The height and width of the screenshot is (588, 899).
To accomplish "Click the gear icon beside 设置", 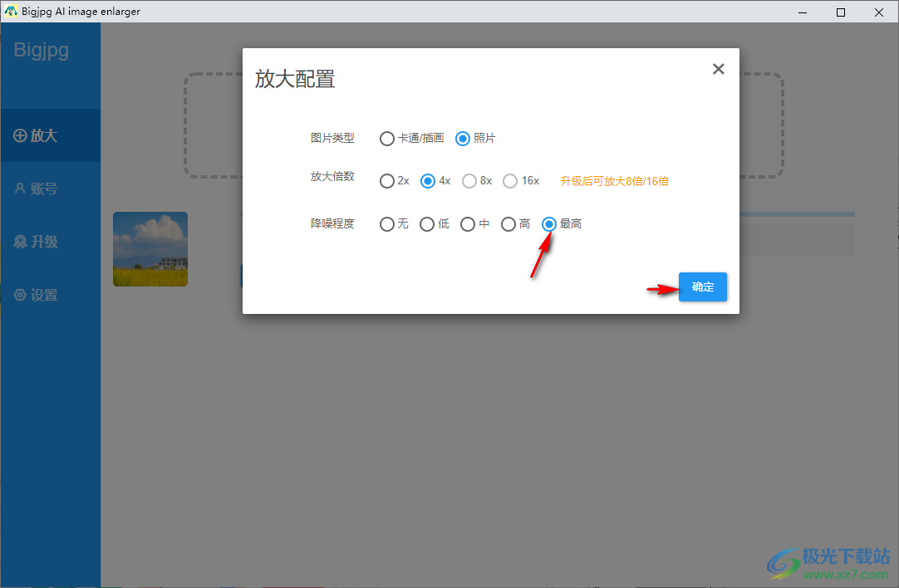I will (21, 295).
